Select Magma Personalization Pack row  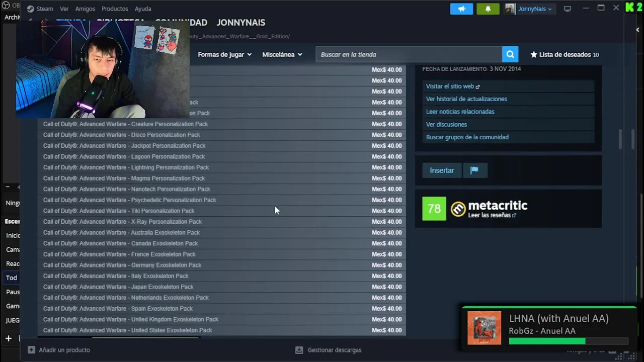[221, 178]
